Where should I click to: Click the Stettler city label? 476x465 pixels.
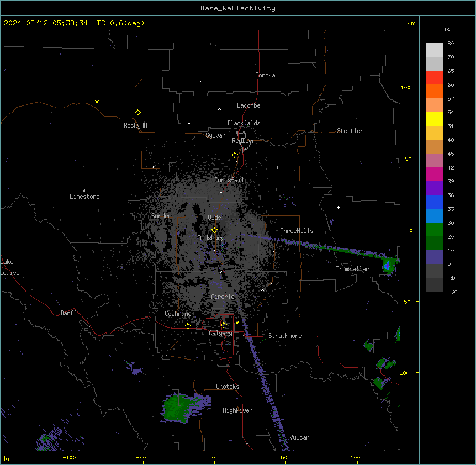[350, 131]
